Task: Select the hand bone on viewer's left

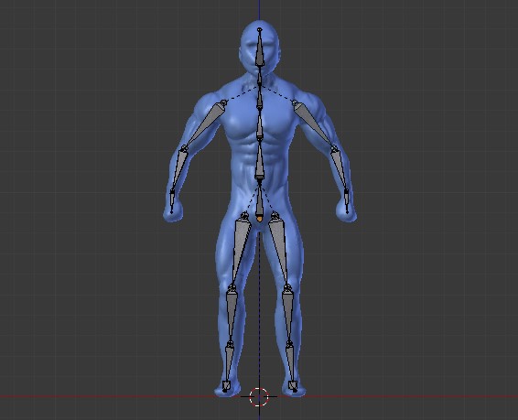Action: click(172, 201)
